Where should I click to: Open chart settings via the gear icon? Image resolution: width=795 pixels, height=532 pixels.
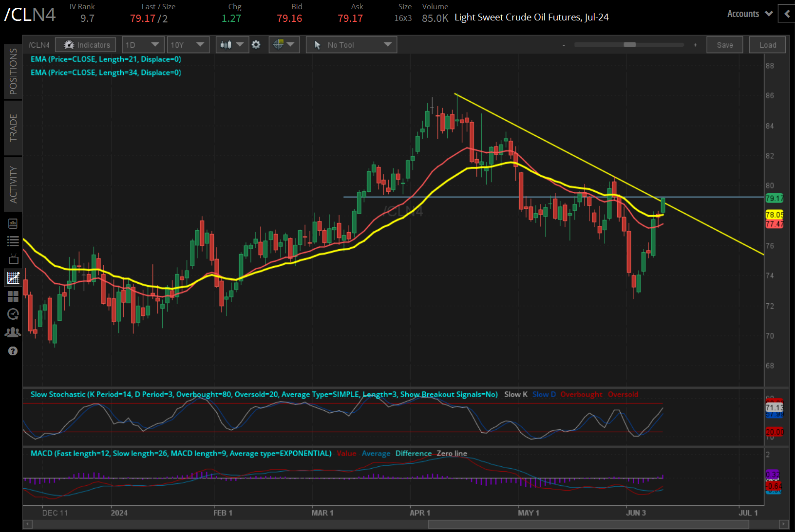coord(256,44)
